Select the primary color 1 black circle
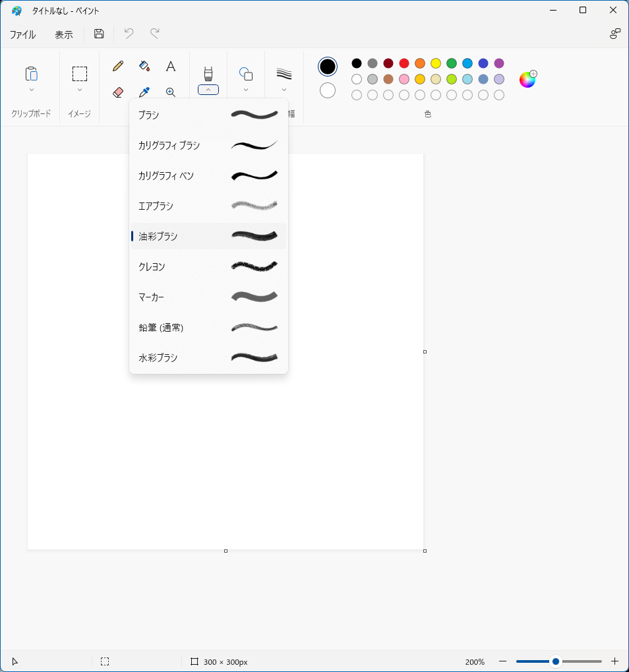The height and width of the screenshot is (672, 629). (x=327, y=67)
